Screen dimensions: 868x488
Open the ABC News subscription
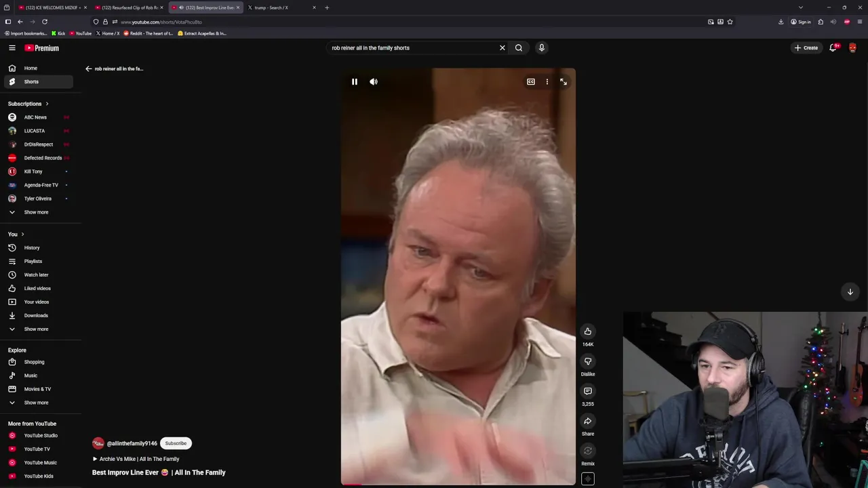click(x=38, y=117)
